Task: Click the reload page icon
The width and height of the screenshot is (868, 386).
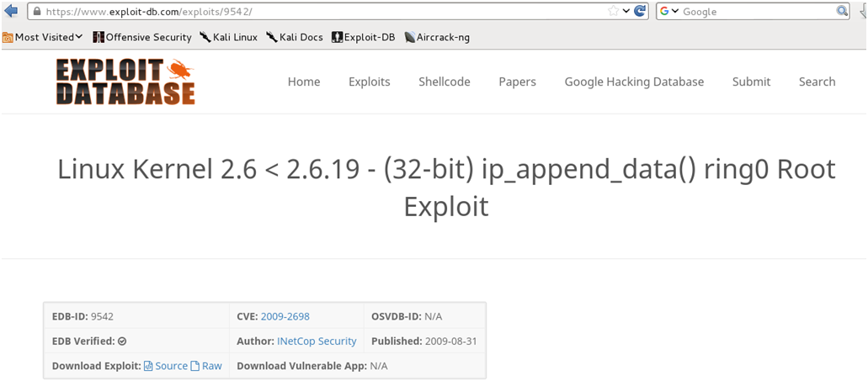Action: [x=640, y=11]
